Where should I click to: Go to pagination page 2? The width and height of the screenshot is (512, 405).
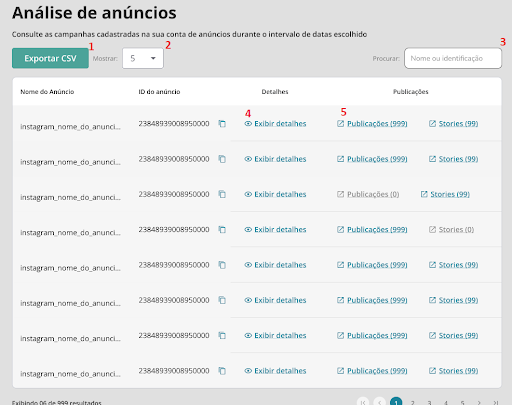[413, 402]
